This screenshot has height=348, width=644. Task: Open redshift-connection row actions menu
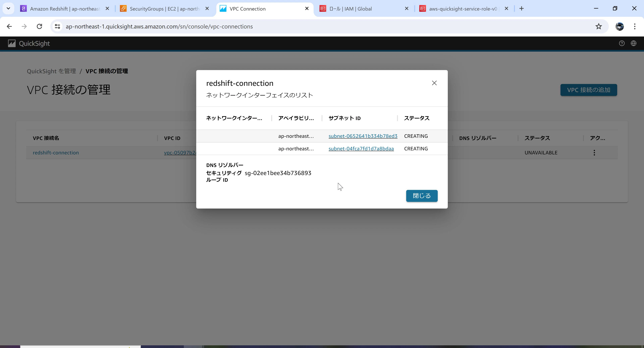594,153
